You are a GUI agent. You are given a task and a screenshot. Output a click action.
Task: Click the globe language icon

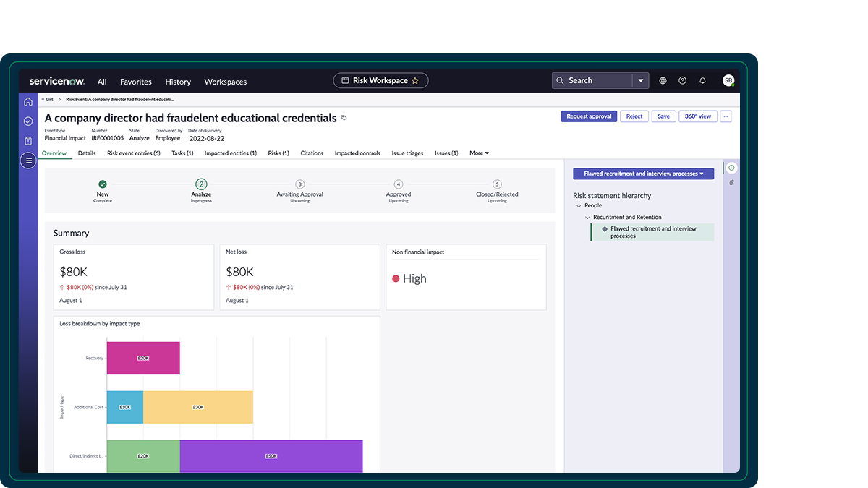tap(663, 81)
